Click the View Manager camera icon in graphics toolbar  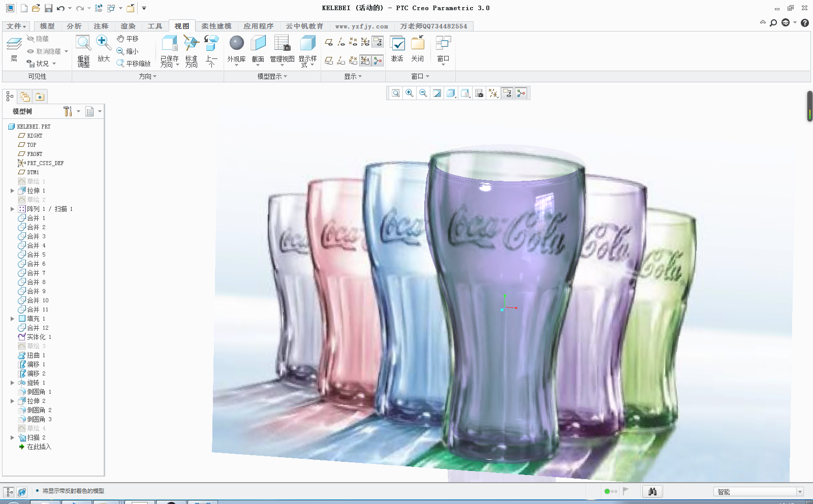coord(479,93)
